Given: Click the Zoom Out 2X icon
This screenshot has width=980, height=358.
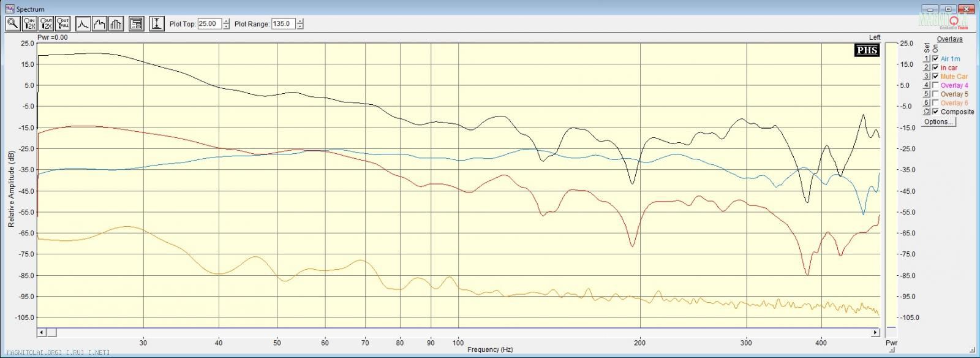Looking at the screenshot, I should (46, 23).
